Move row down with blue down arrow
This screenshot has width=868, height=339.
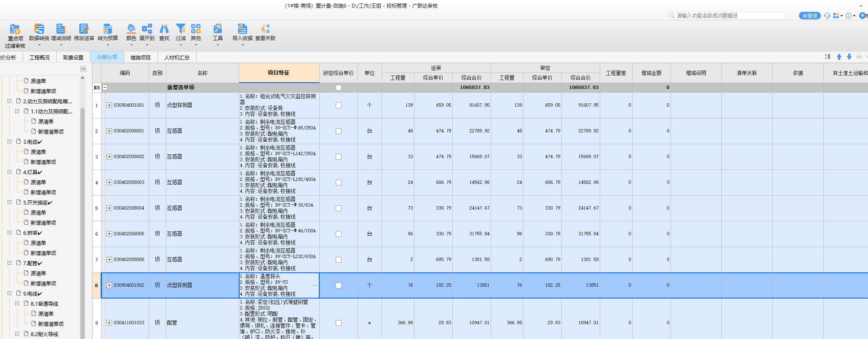coord(849,57)
